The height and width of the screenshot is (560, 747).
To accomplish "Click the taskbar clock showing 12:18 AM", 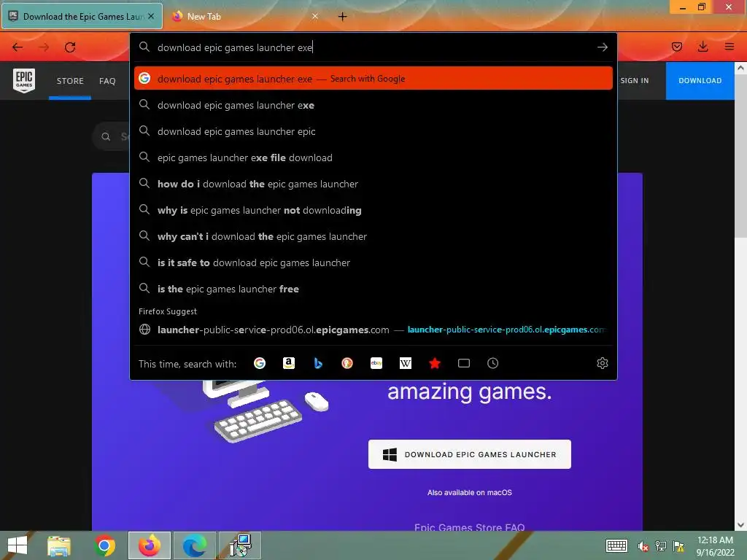I will (x=715, y=546).
